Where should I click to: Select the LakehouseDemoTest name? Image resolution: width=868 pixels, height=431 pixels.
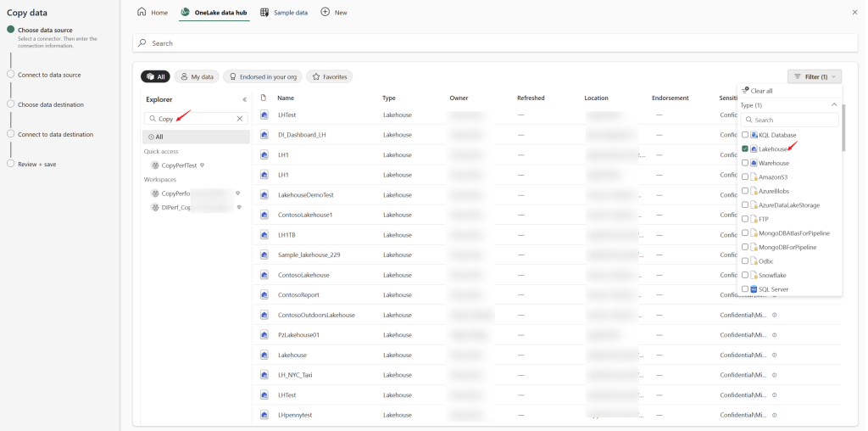[x=305, y=195]
